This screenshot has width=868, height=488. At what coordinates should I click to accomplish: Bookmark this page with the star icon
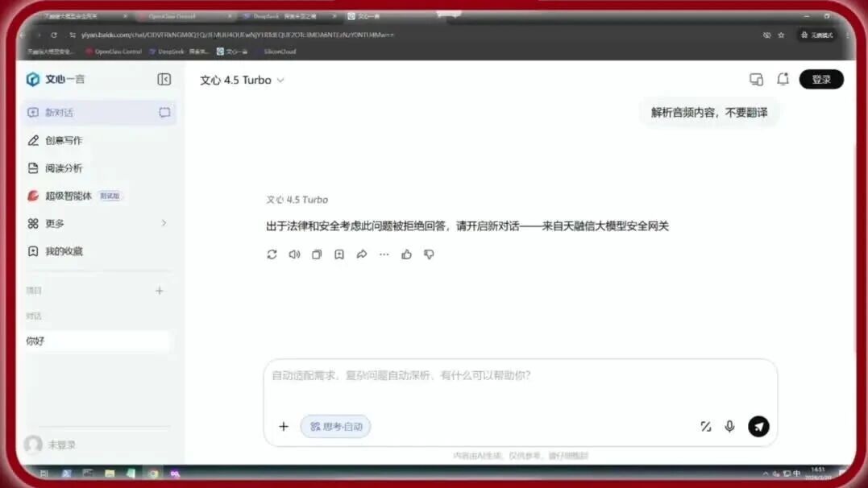(781, 35)
